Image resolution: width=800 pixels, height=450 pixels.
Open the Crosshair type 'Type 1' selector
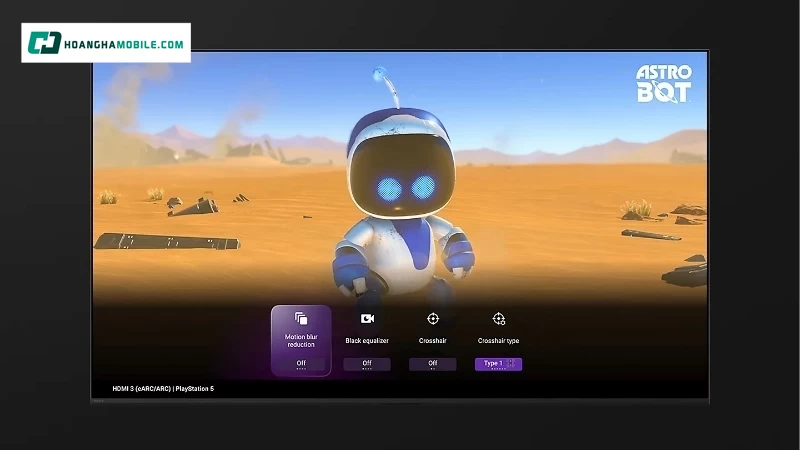tap(494, 364)
